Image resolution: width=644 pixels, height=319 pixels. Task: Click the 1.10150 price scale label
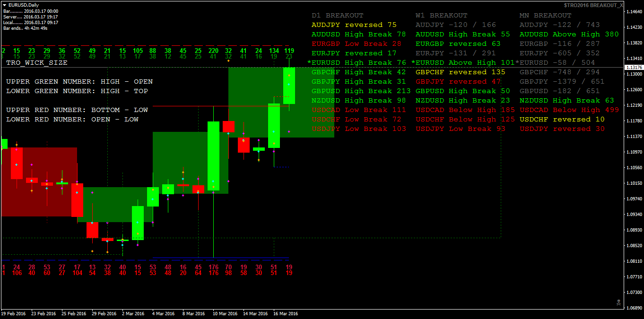tap(634, 183)
